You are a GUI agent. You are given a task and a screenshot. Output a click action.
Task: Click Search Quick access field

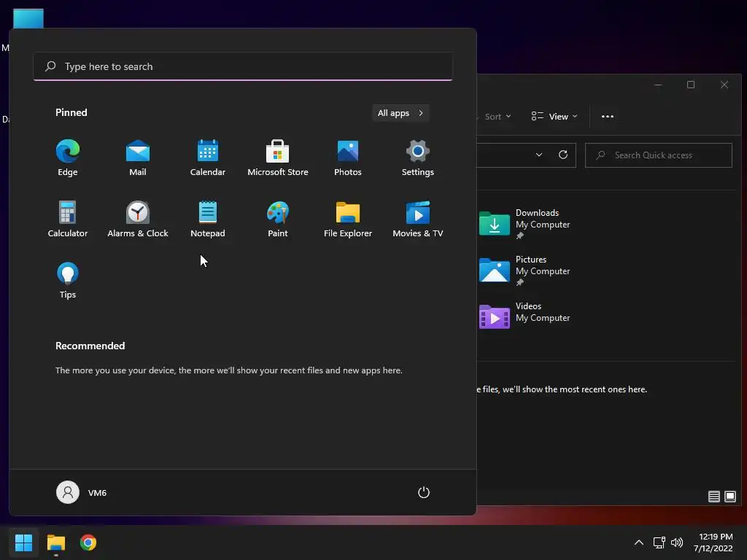(x=659, y=155)
